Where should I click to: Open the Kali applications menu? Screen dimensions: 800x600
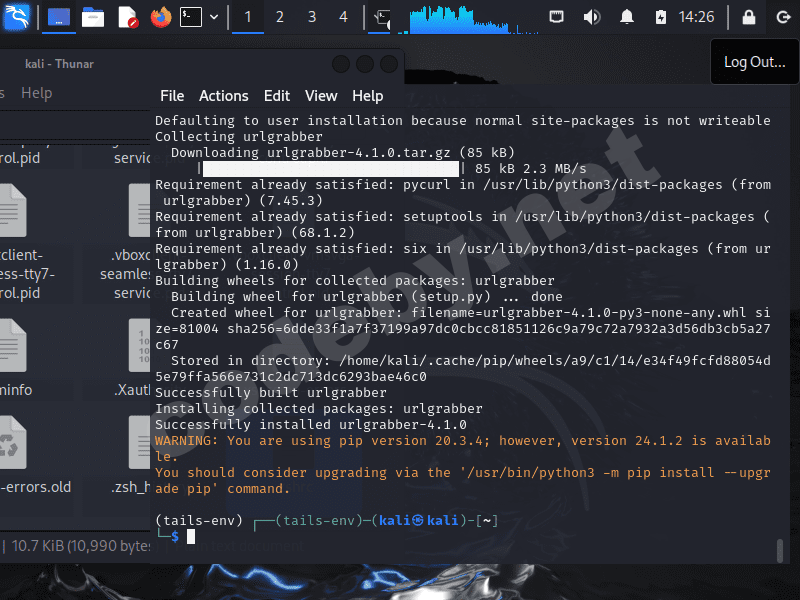(x=15, y=16)
